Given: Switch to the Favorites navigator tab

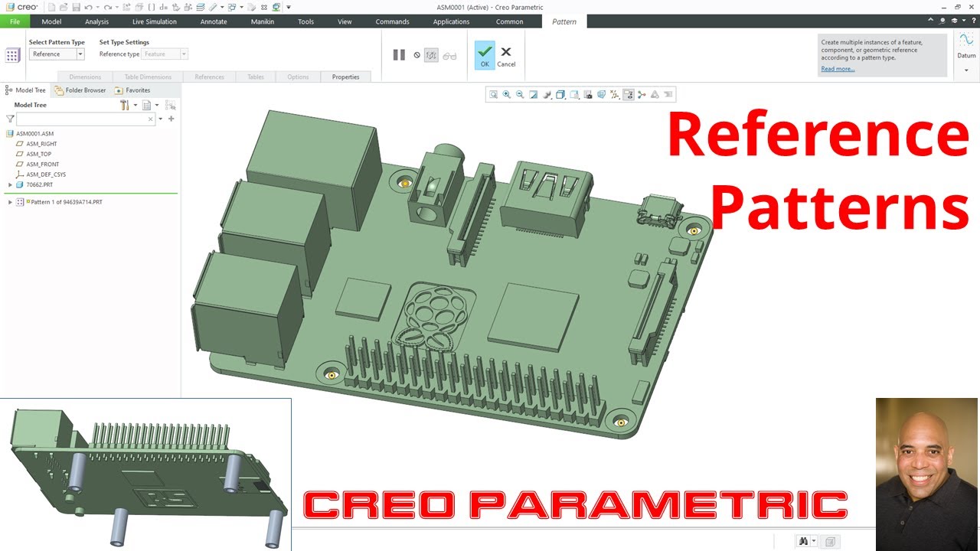Looking at the screenshot, I should pos(132,90).
